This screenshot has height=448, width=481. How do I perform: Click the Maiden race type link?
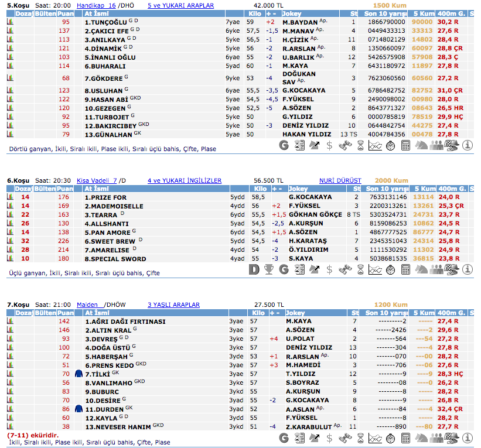tap(87, 305)
